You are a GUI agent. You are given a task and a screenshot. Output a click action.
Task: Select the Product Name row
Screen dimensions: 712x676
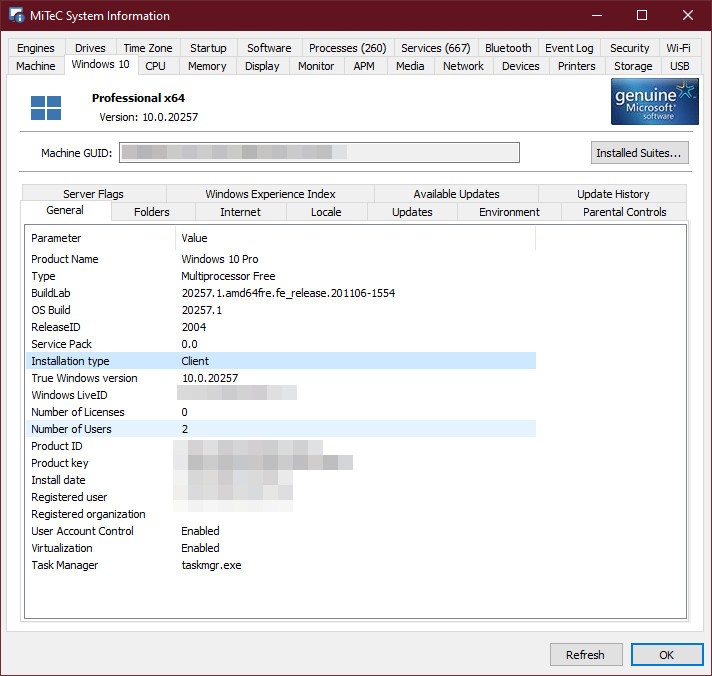coord(281,259)
